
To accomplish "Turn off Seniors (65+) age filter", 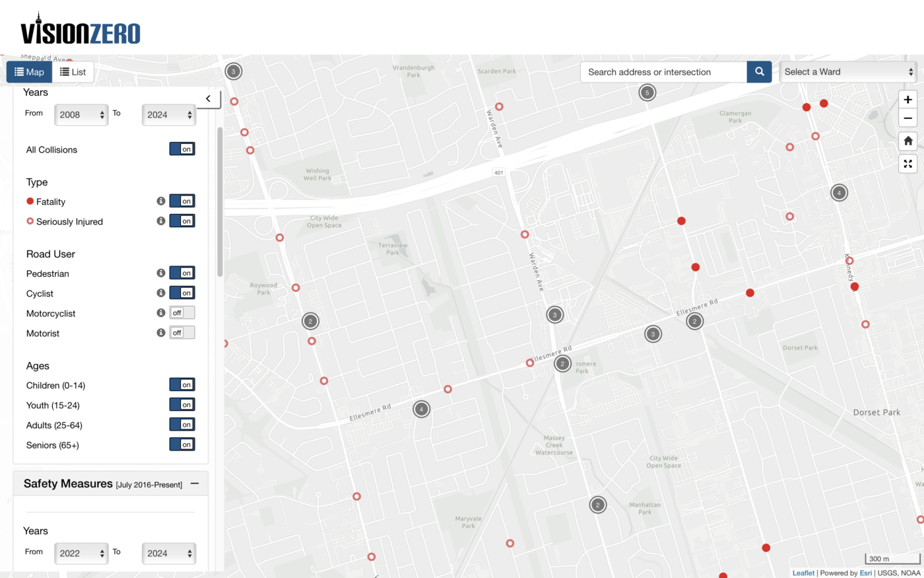I will [x=182, y=444].
